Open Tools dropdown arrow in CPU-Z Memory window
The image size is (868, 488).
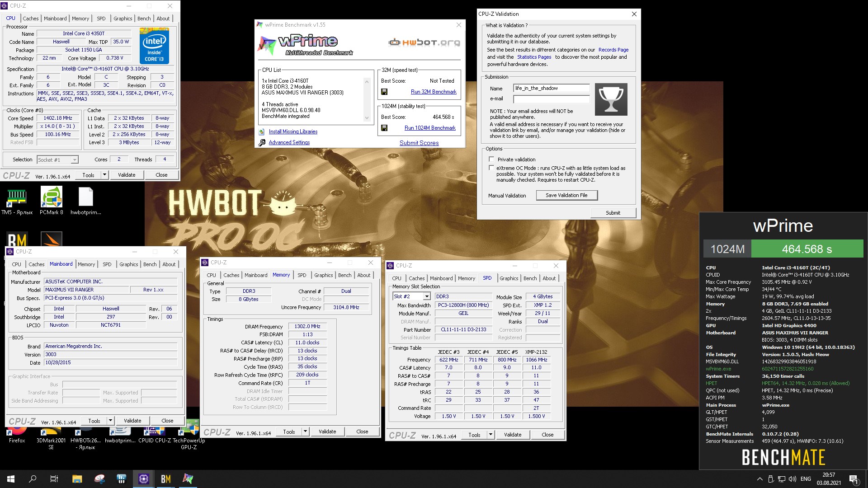tap(305, 432)
